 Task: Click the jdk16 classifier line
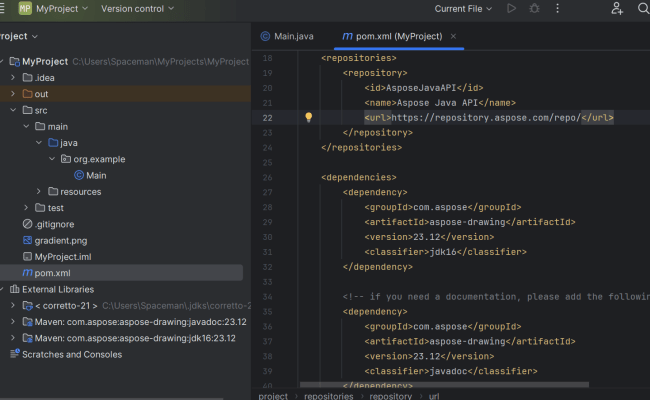[x=445, y=252]
